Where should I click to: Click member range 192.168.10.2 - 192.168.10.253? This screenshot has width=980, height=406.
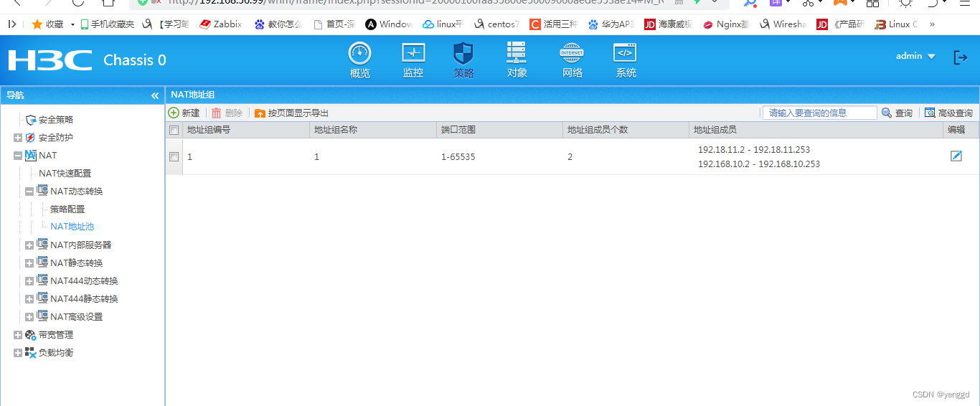(759, 164)
